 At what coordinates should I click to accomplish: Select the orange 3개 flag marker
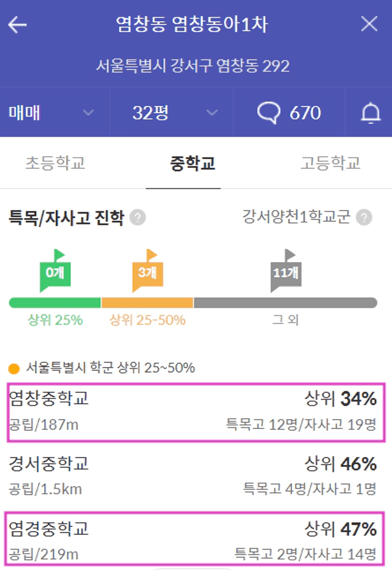(x=147, y=270)
